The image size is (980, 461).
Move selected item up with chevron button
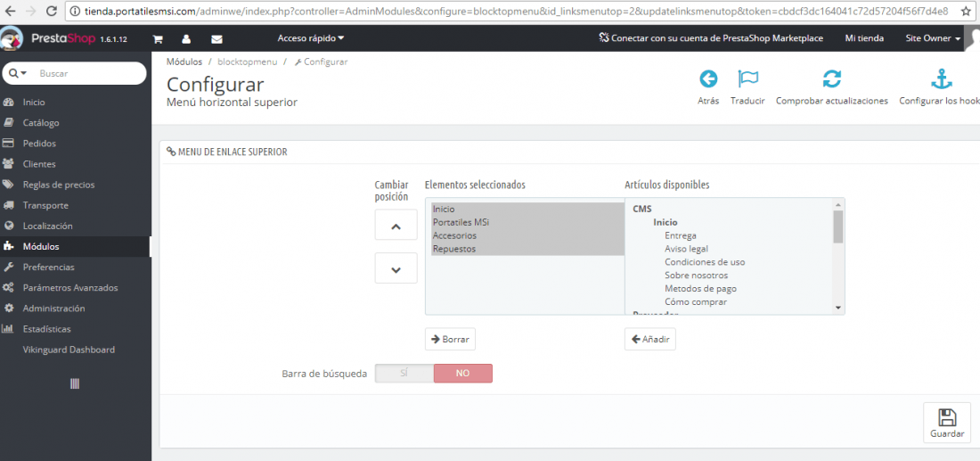click(396, 227)
